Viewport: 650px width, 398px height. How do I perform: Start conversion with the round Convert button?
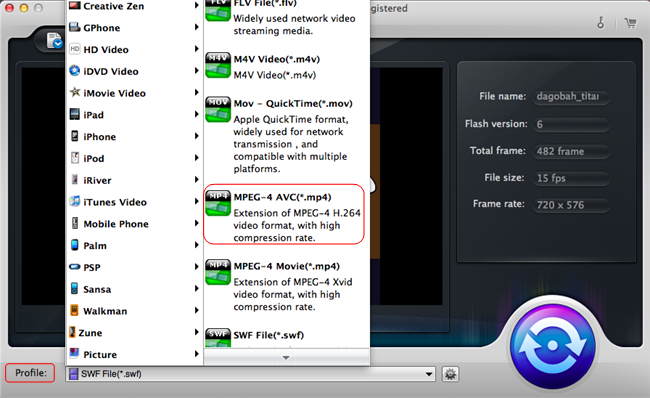coord(553,345)
